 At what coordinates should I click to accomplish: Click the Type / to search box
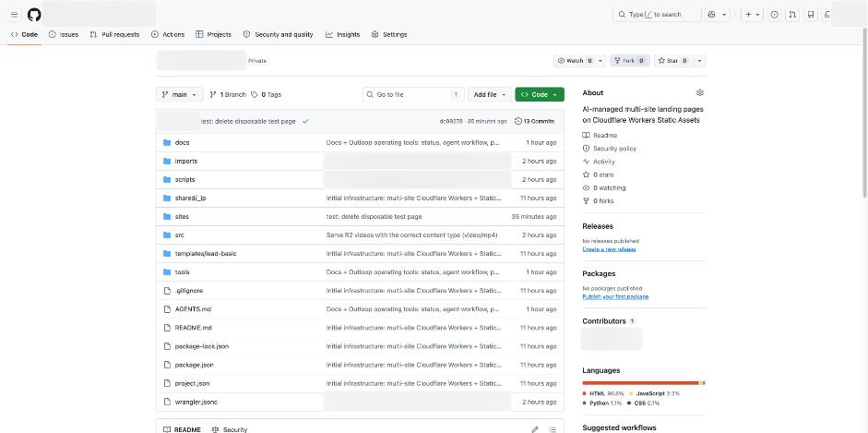657,15
